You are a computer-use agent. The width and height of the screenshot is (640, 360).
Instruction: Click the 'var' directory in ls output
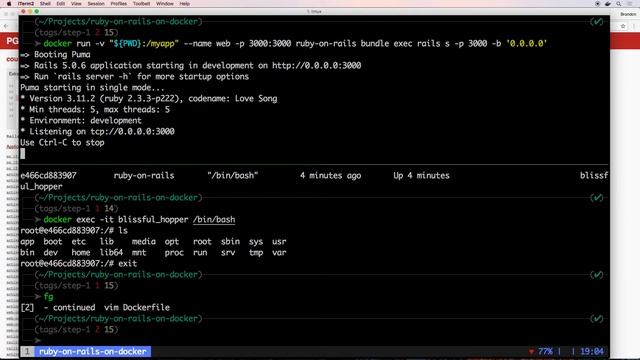coord(279,253)
